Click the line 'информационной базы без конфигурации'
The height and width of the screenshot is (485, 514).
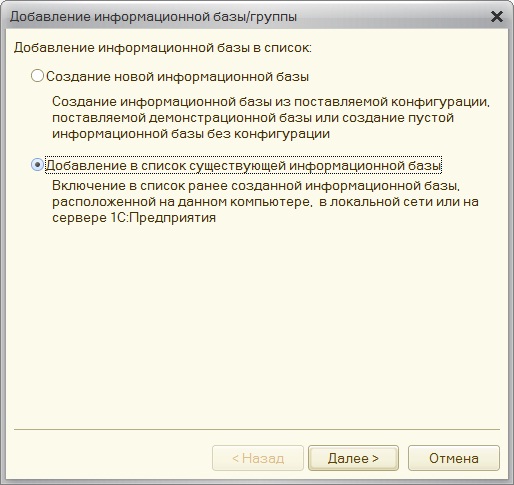(191, 134)
